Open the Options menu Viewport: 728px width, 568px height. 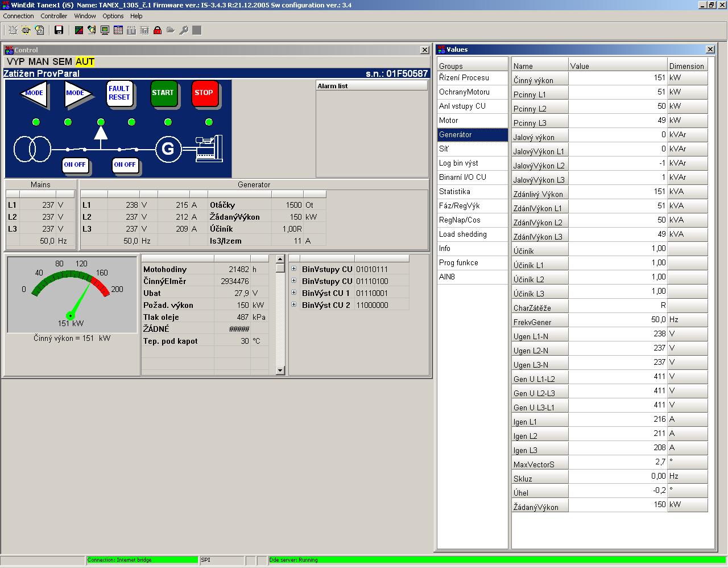click(113, 16)
